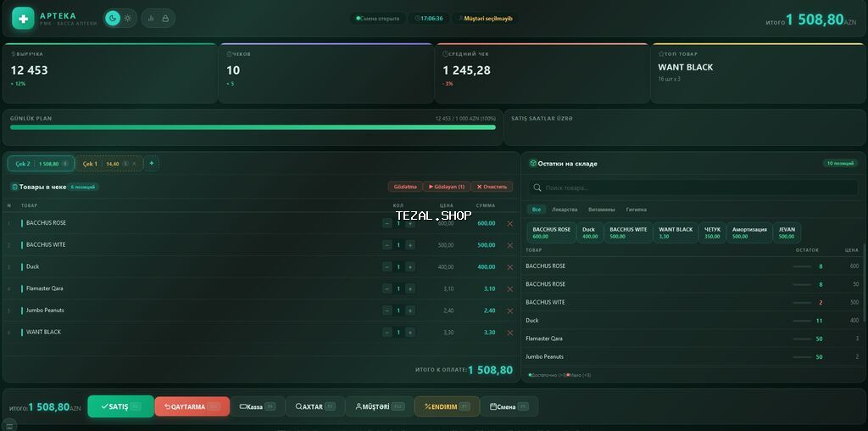Click the 'Müştəri seçilməyib' customer chip
Image resolution: width=868 pixels, height=431 pixels.
(486, 19)
